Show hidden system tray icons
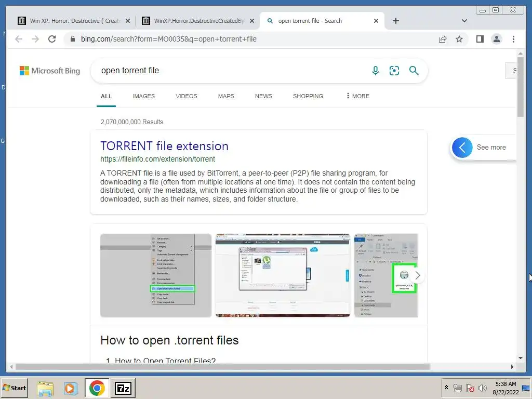The height and width of the screenshot is (399, 532). point(446,388)
